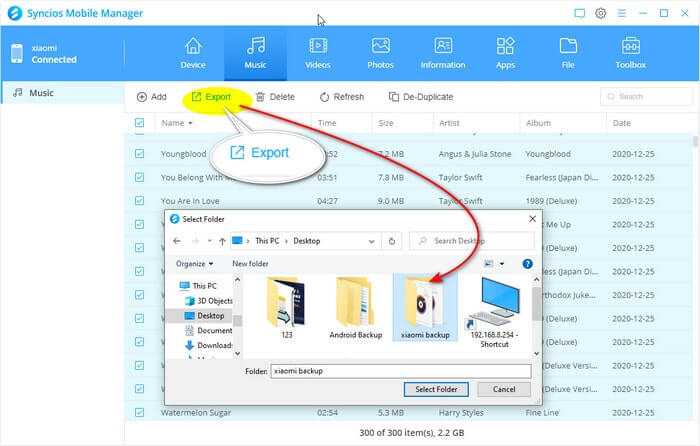Open the dialog help icon
700x446 pixels.
527,264
